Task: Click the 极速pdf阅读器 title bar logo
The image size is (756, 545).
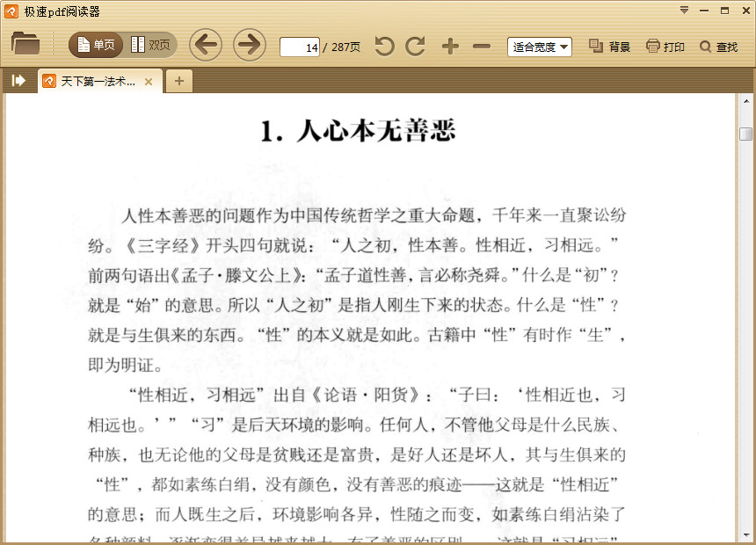Action: (10, 10)
